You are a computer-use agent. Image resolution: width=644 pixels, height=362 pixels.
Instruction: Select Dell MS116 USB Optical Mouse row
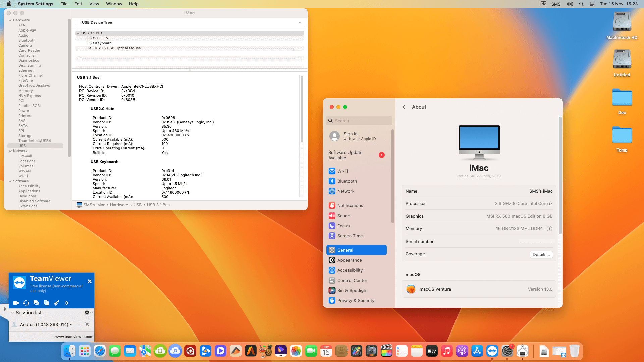click(190, 48)
